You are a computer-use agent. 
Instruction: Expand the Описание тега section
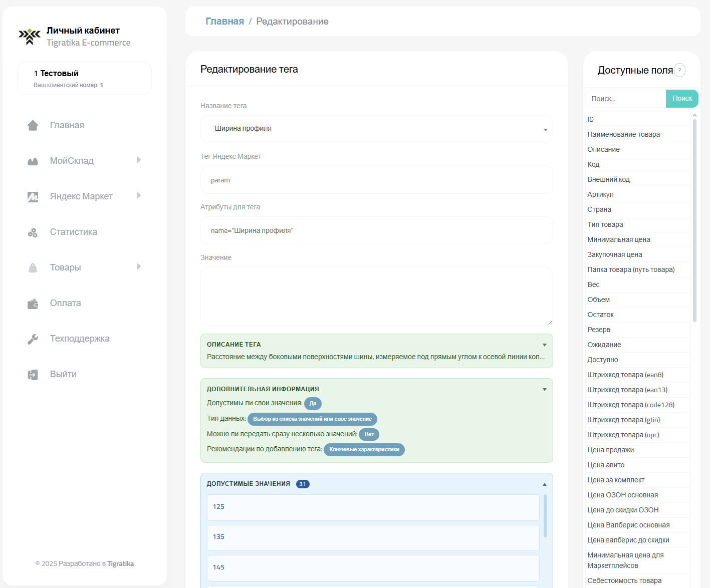(x=544, y=345)
